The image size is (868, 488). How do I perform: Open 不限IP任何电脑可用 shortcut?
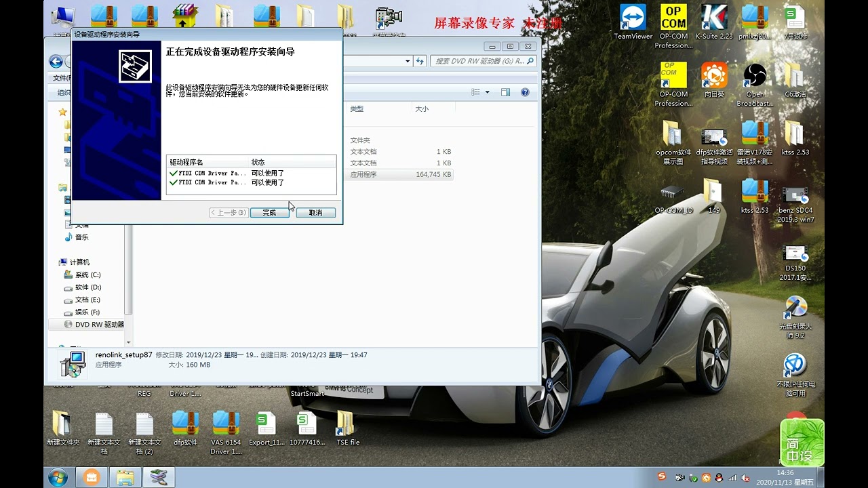pyautogui.click(x=795, y=375)
